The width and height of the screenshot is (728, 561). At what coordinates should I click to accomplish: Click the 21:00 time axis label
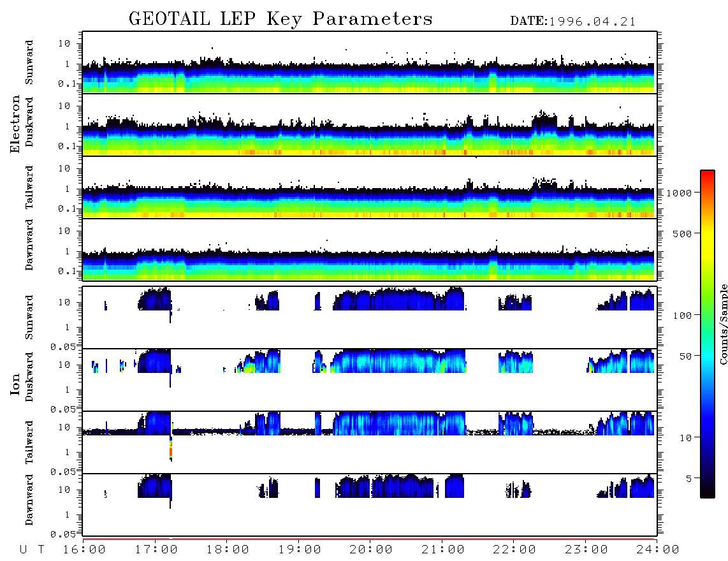coord(443,550)
